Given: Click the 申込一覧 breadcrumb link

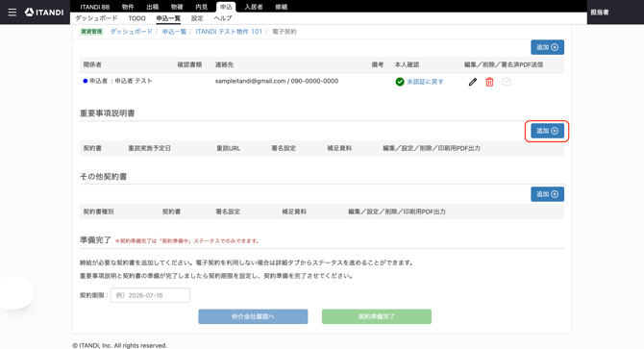Looking at the screenshot, I should (174, 32).
